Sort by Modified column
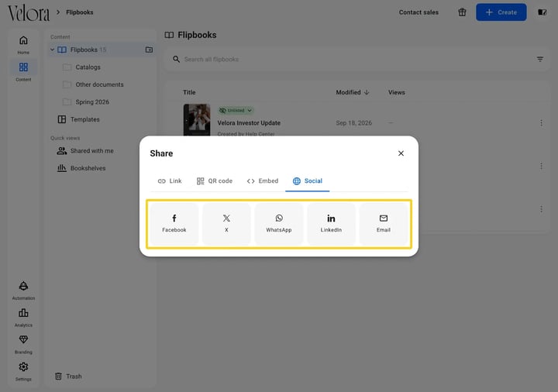The image size is (558, 392). pyautogui.click(x=353, y=92)
